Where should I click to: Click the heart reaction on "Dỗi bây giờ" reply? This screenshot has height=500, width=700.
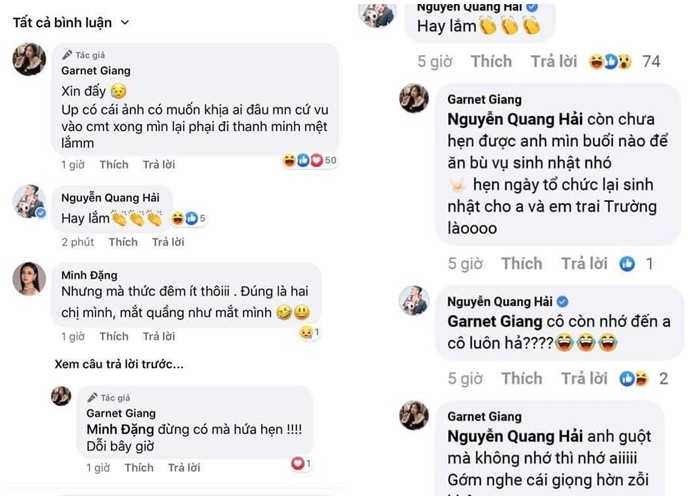[x=300, y=463]
